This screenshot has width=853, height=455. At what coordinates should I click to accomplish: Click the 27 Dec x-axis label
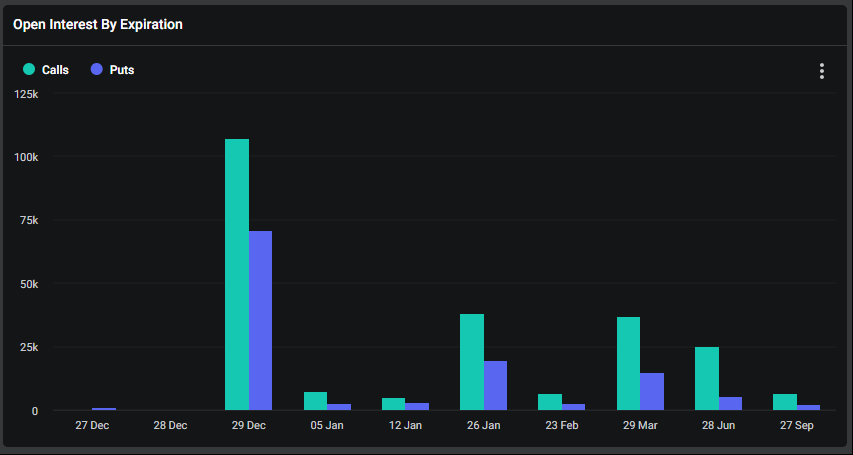[92, 426]
